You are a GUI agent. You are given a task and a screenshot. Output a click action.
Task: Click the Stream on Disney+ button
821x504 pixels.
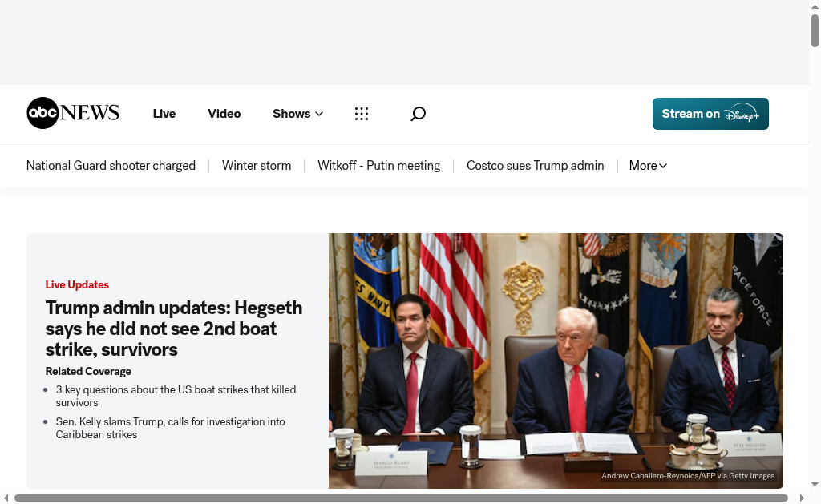click(710, 114)
